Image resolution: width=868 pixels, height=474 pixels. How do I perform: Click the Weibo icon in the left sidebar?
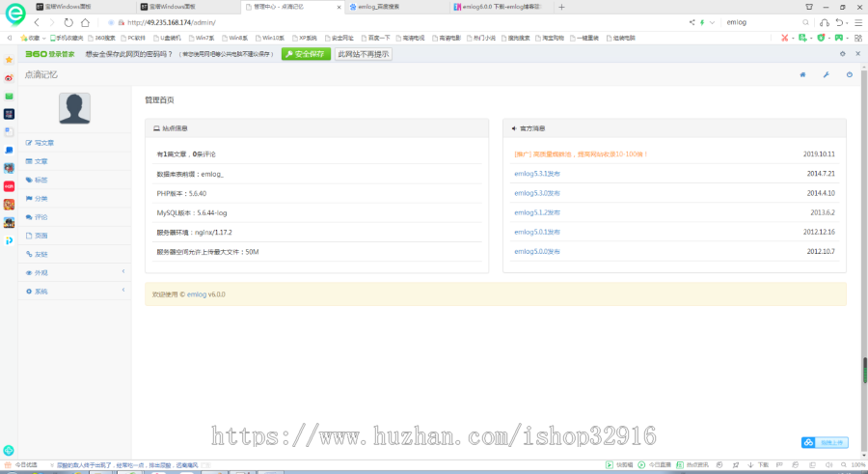[9, 78]
